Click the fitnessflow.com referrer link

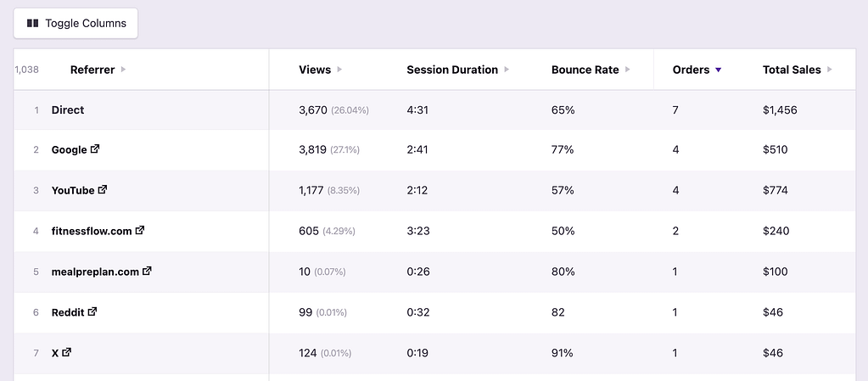pos(92,230)
